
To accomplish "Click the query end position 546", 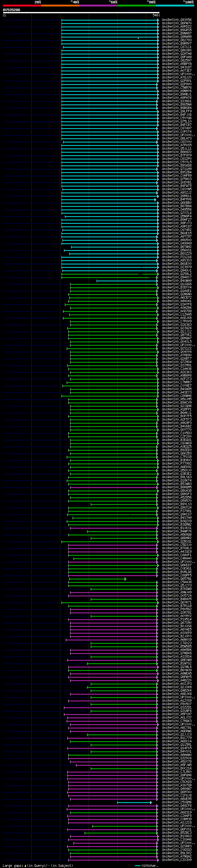I will pyautogui.click(x=155, y=15).
